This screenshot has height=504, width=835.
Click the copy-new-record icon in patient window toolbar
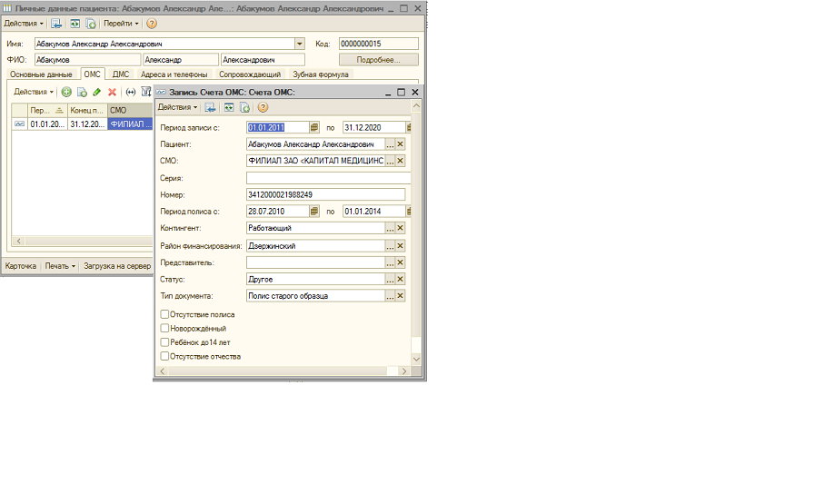[x=91, y=24]
